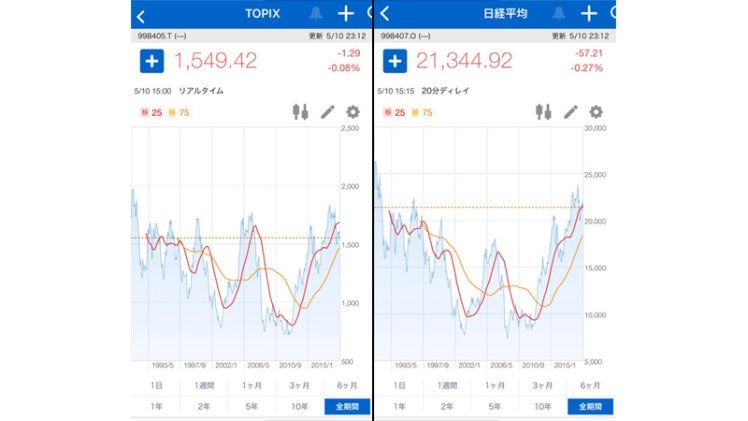748x421 pixels.
Task: Select 1日 period in 日経平均 panel
Action: (399, 385)
